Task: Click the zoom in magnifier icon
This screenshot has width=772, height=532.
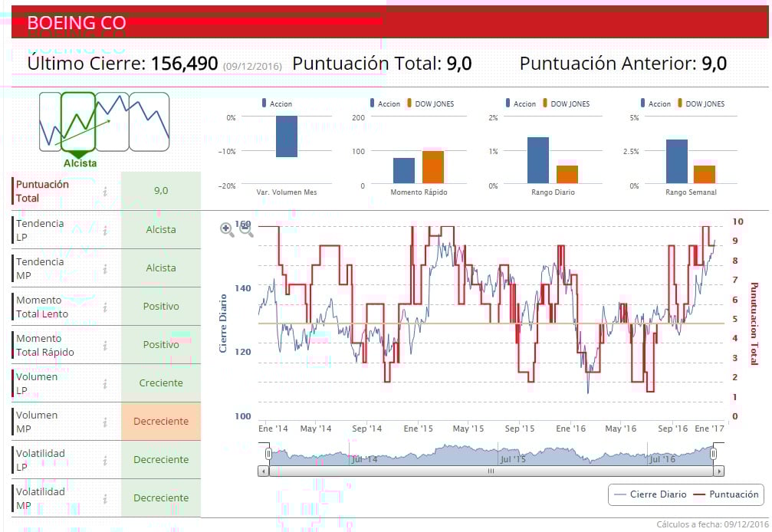Action: tap(226, 229)
